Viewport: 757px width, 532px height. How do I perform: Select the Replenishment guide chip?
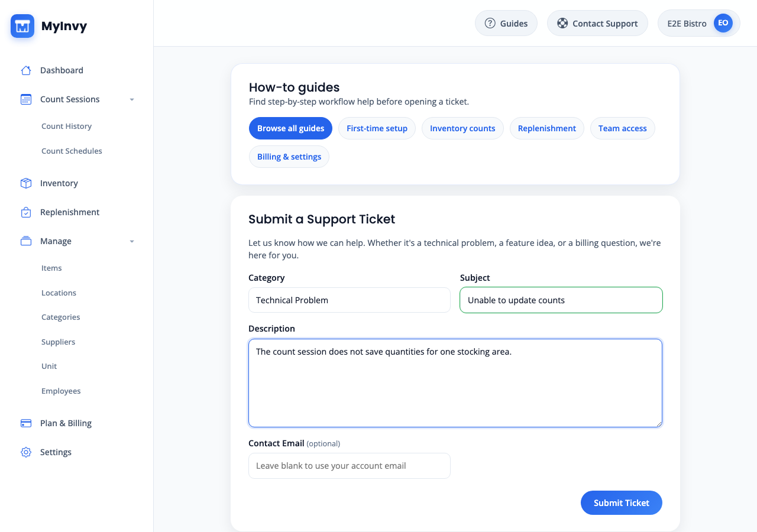tap(547, 128)
